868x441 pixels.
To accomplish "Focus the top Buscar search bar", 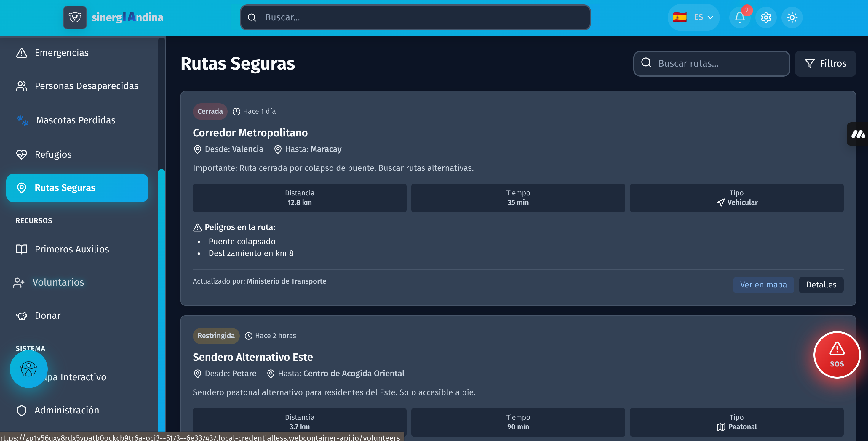I will [x=421, y=17].
